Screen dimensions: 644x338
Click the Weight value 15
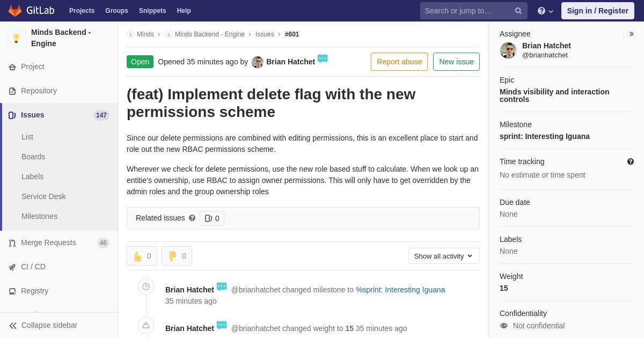pyautogui.click(x=504, y=288)
